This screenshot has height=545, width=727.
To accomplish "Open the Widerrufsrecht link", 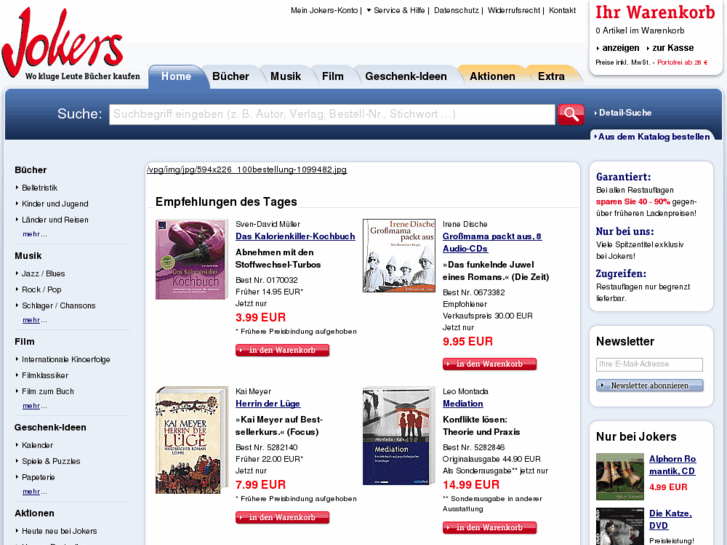I will 514,10.
